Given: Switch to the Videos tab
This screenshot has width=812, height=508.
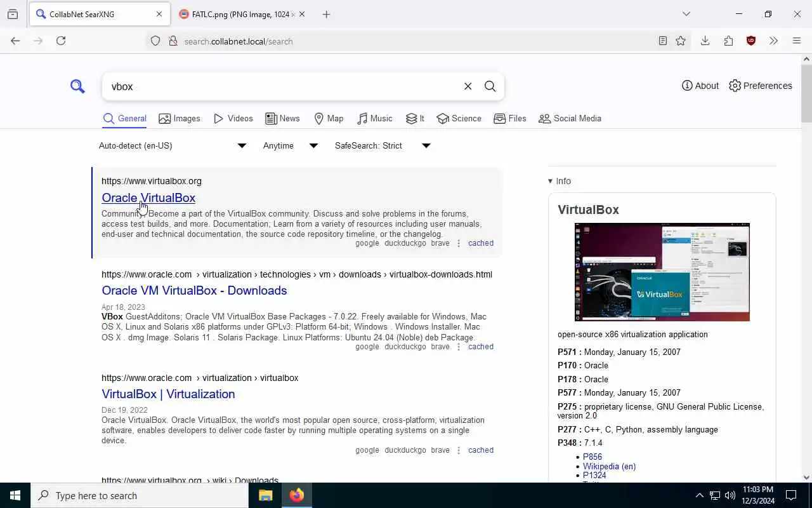Looking at the screenshot, I should pos(233,119).
